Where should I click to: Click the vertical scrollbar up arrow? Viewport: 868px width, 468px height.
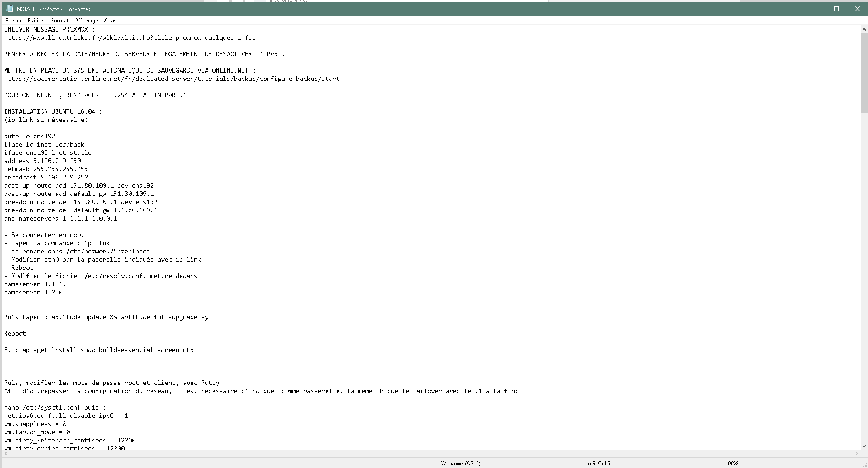[x=864, y=29]
